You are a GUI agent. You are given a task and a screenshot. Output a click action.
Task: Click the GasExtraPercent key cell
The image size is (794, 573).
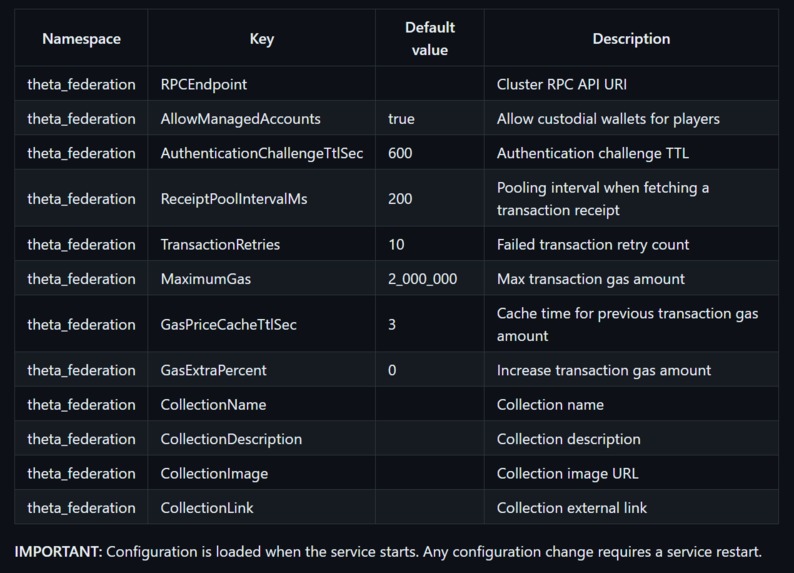click(x=213, y=370)
